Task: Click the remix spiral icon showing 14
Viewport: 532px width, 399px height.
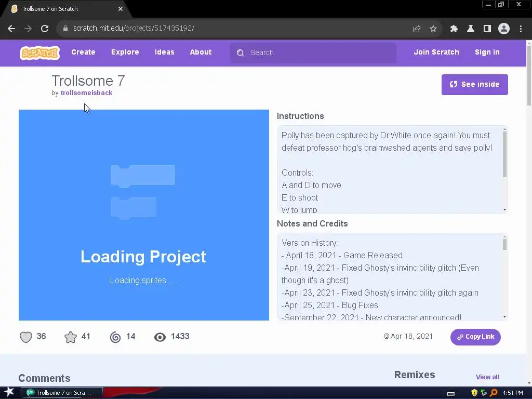Action: pos(115,337)
